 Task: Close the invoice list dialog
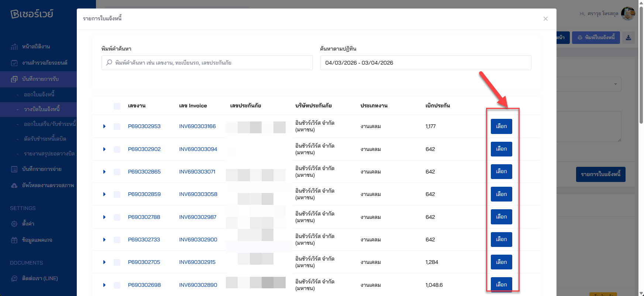pos(545,19)
